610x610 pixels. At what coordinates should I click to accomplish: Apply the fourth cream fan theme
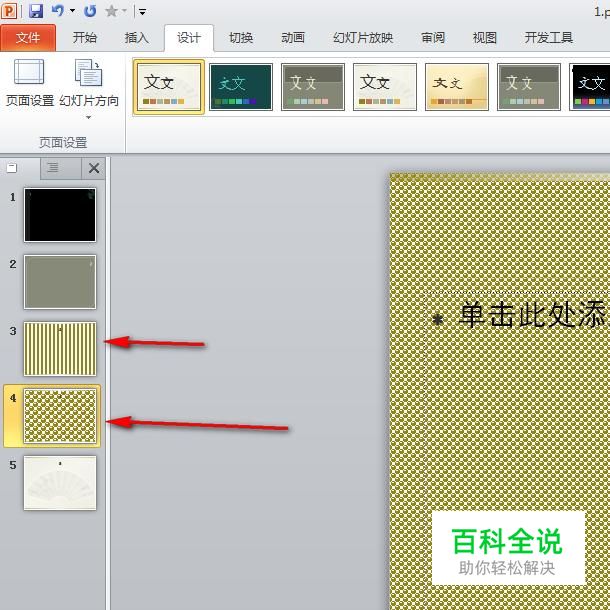click(x=385, y=87)
